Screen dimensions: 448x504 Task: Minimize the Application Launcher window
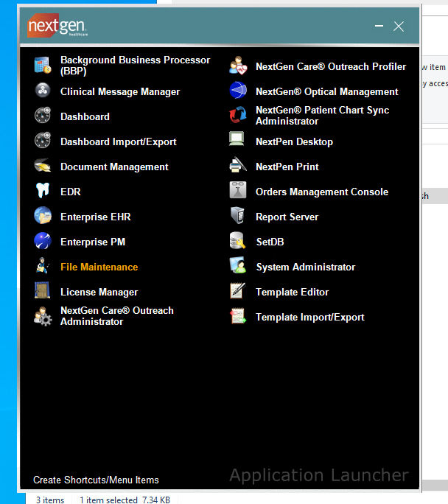pos(379,27)
